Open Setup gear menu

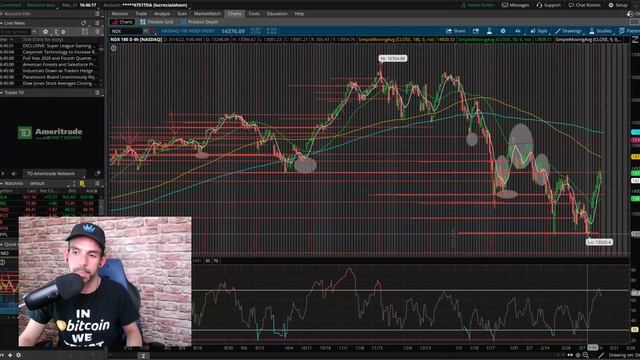(618, 5)
